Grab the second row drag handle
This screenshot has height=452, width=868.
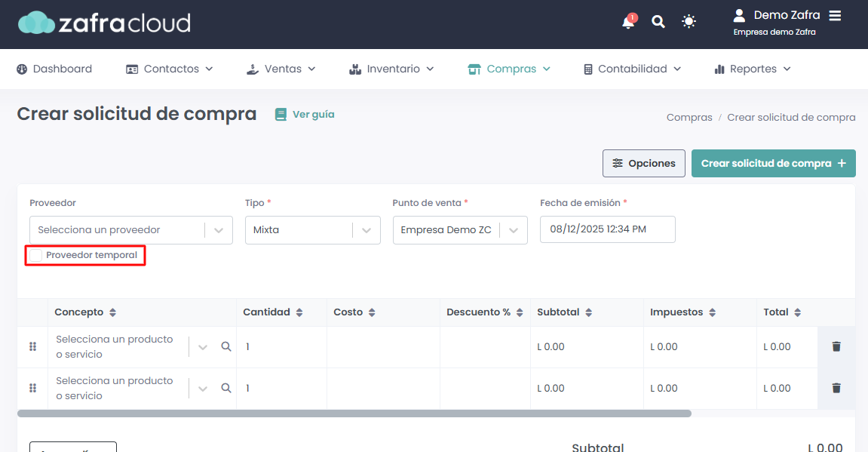(x=32, y=388)
